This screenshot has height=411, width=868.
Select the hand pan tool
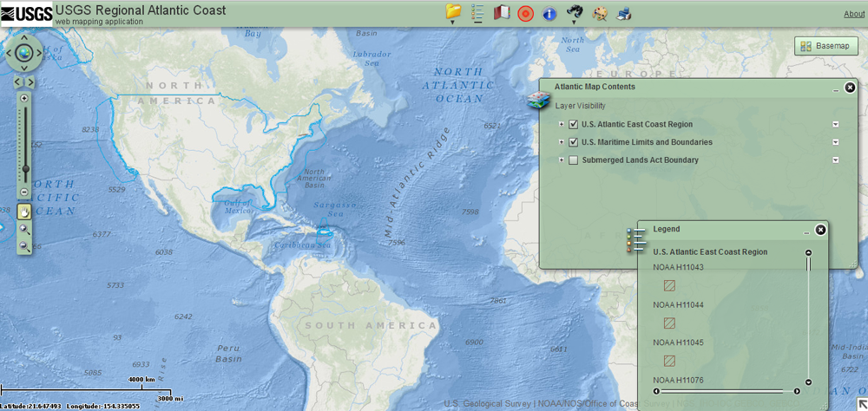point(24,211)
